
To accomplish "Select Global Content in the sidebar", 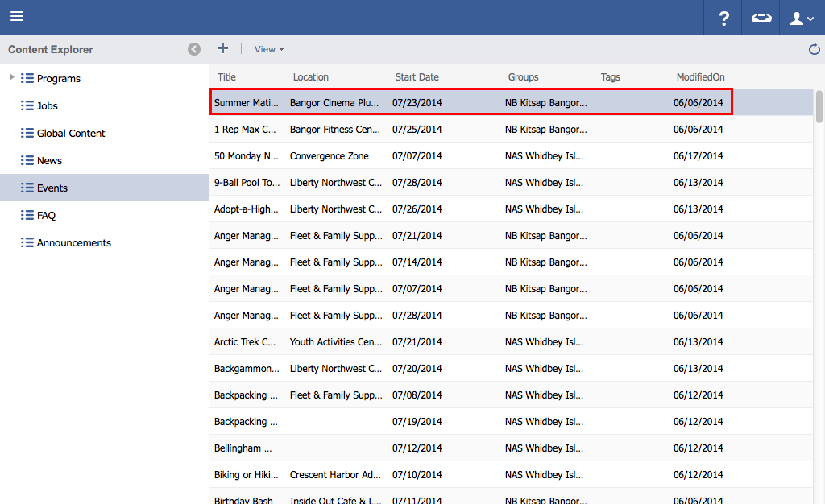I will 71,134.
